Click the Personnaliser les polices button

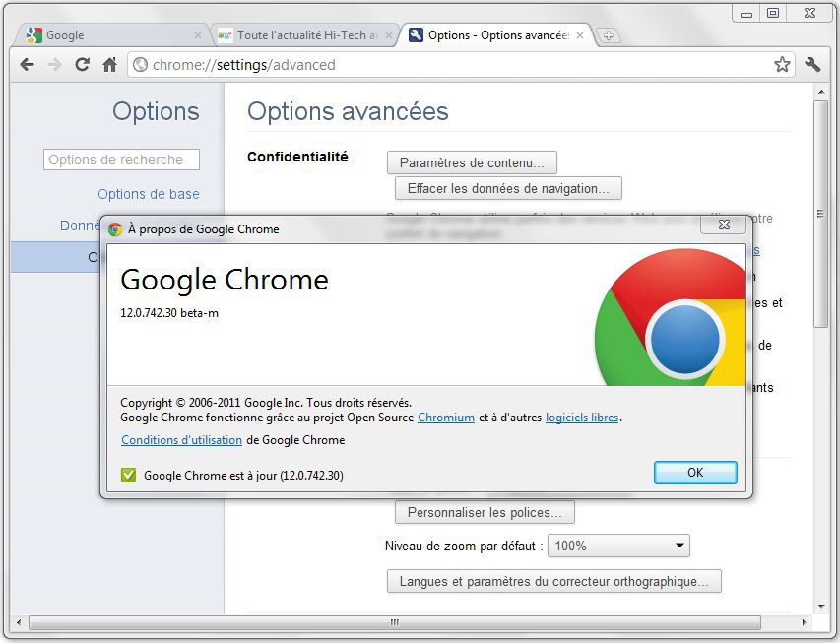485,513
